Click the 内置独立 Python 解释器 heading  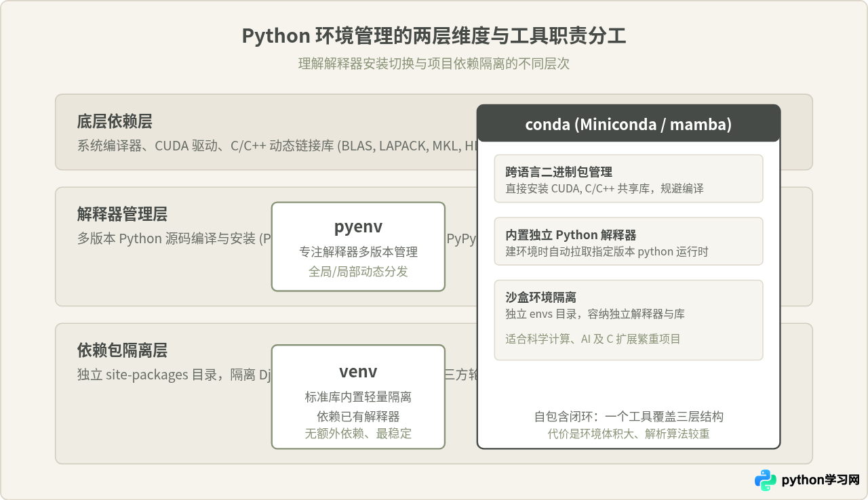[x=571, y=235]
